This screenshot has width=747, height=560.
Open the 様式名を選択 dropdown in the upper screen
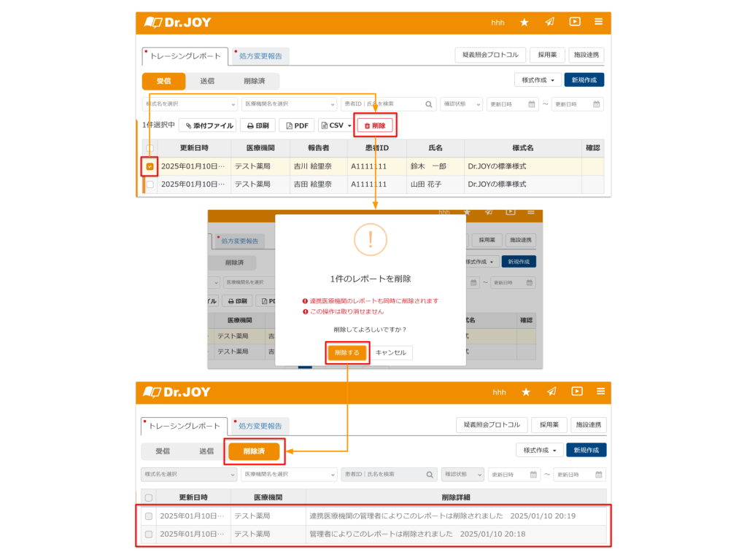[x=190, y=104]
